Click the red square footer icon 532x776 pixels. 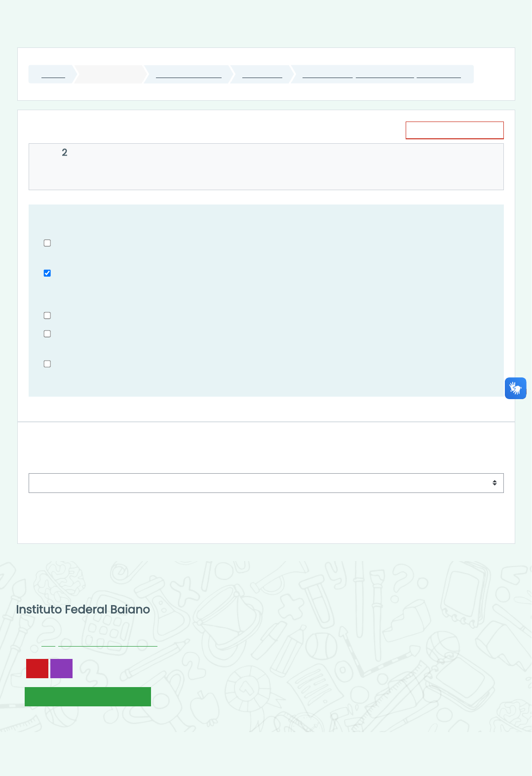37,668
